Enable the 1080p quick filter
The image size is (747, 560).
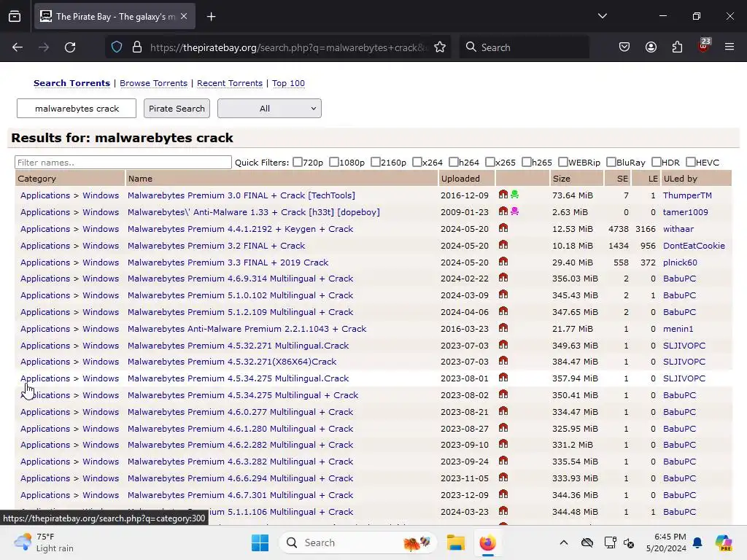click(334, 162)
